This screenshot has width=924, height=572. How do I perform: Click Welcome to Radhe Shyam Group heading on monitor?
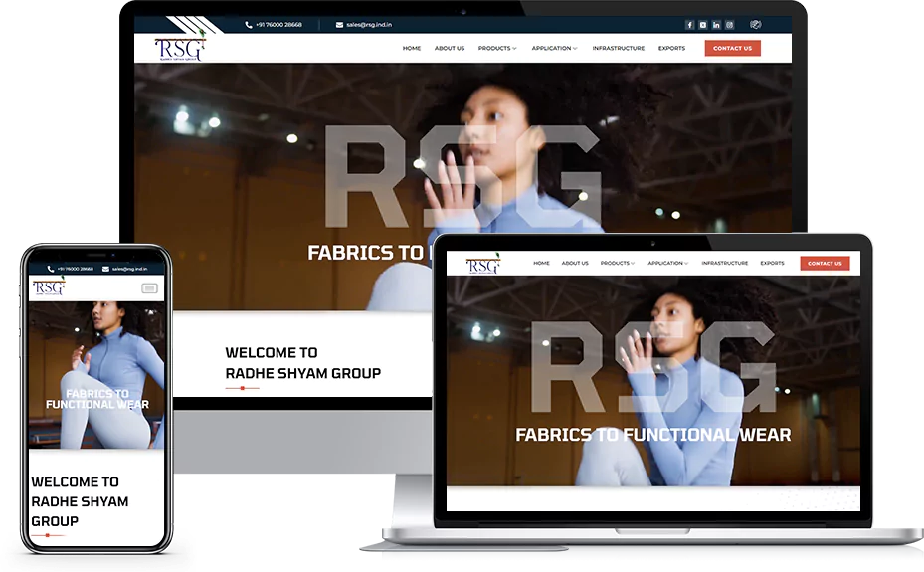point(303,363)
